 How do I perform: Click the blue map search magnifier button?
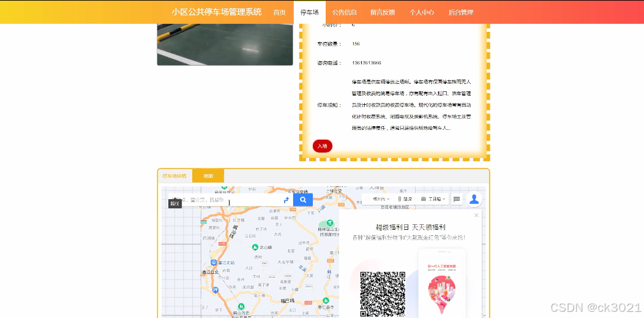pyautogui.click(x=303, y=200)
